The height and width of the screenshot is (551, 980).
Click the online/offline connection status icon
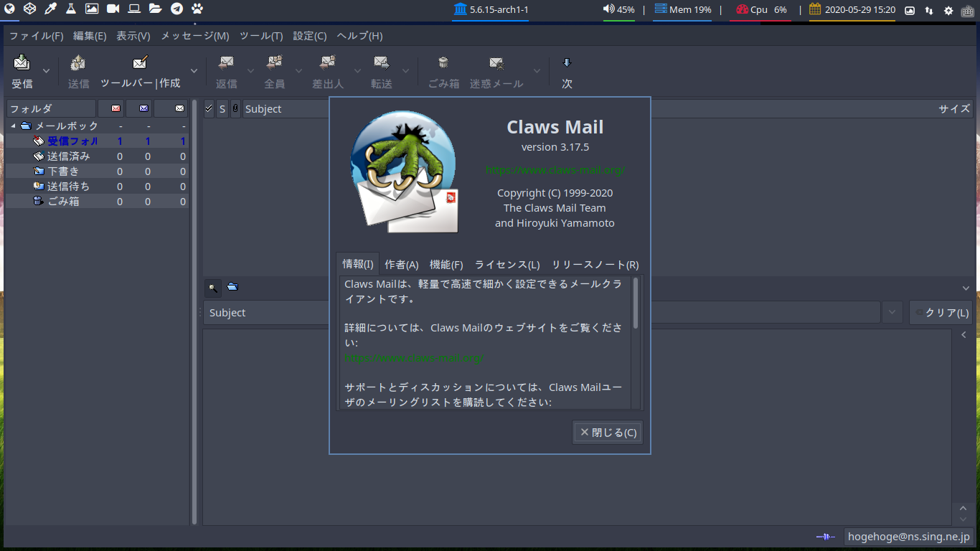[826, 537]
